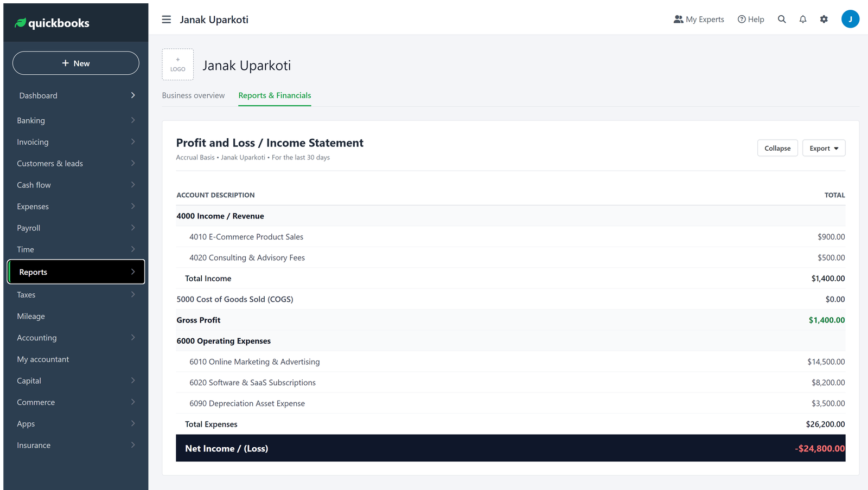Expand the Cash flow chevron
Viewport: 868px width, 490px height.
pos(133,185)
